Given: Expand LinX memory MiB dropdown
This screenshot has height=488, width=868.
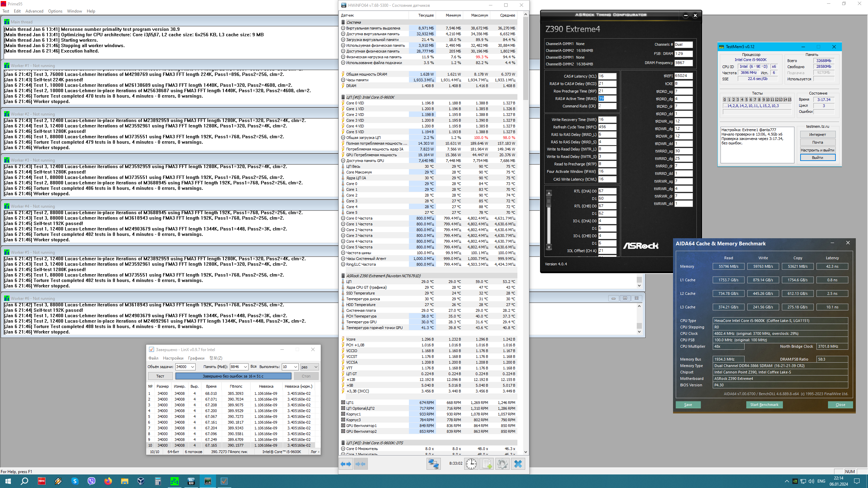Looking at the screenshot, I should (x=245, y=367).
